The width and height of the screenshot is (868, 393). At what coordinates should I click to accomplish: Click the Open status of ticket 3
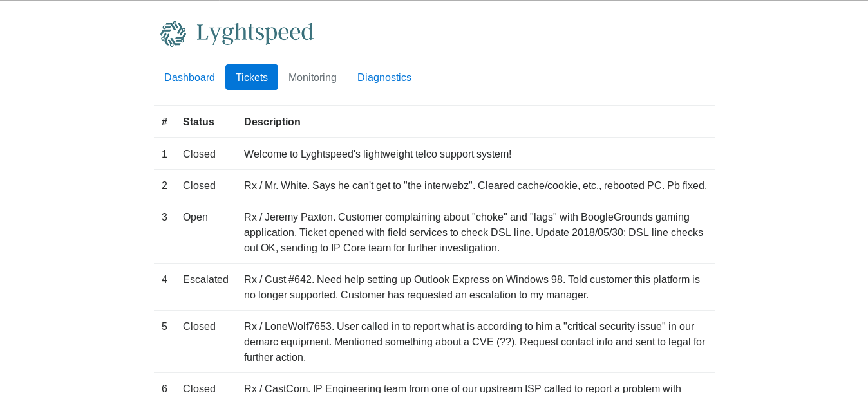195,217
